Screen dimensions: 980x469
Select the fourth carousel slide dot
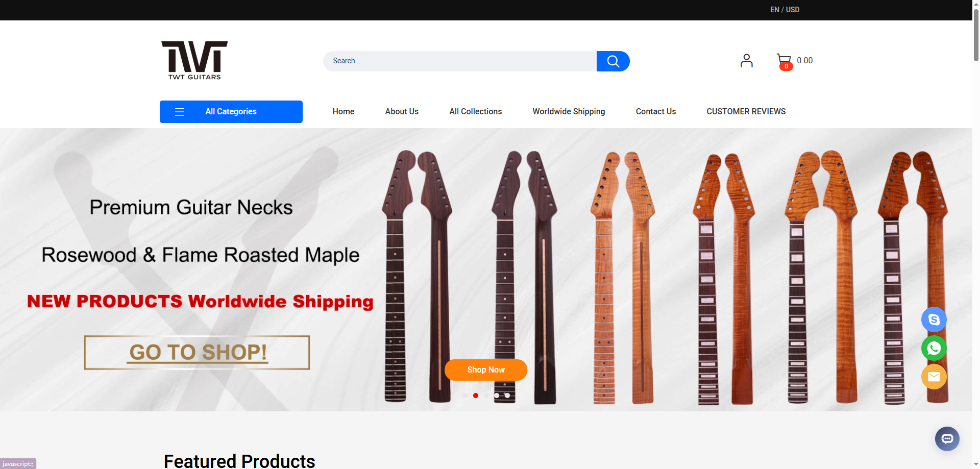pyautogui.click(x=497, y=396)
